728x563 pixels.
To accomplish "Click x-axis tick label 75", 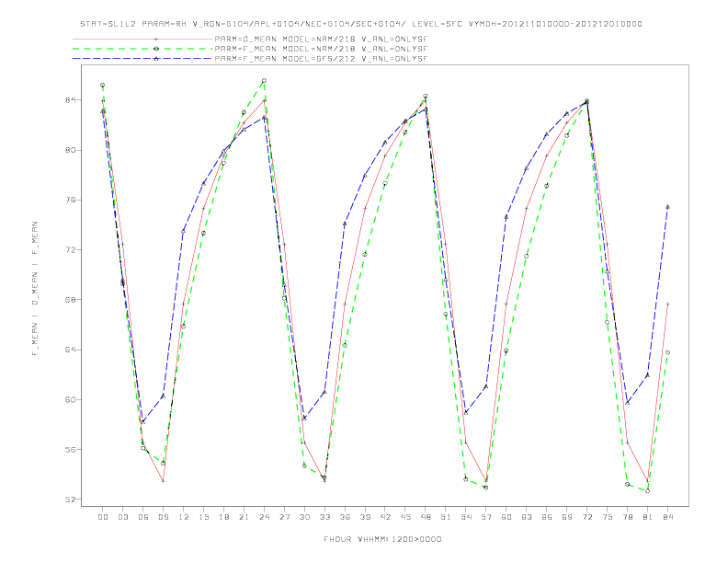I will tap(608, 517).
